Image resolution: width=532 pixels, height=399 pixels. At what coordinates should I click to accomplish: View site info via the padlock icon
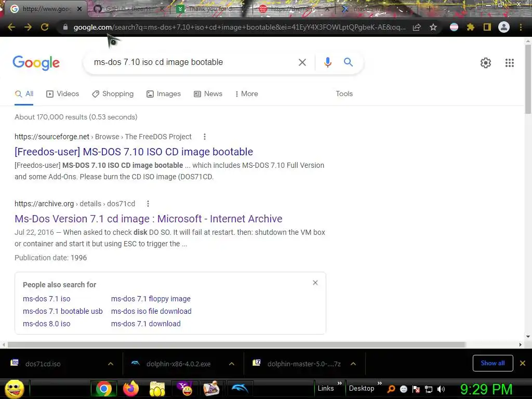coord(65,27)
